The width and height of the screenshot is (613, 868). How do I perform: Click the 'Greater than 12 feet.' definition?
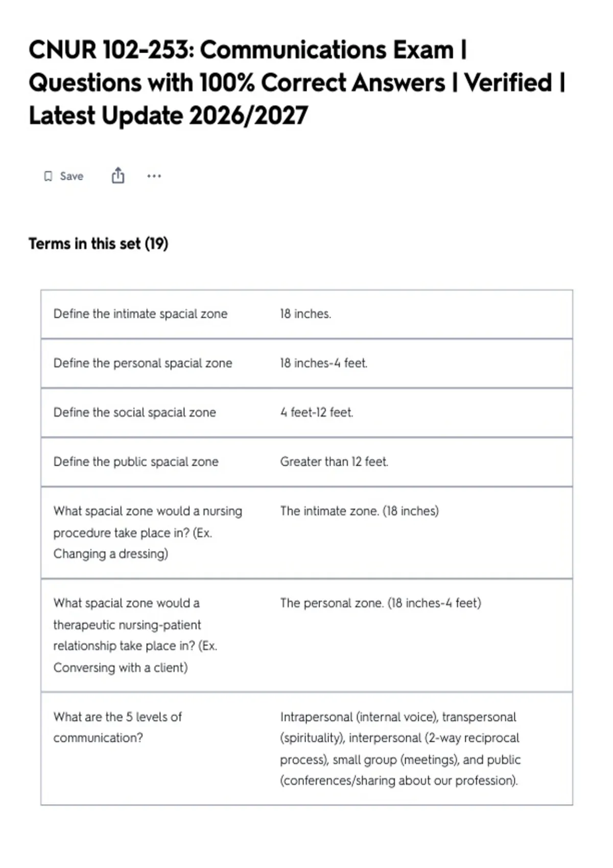click(x=334, y=462)
